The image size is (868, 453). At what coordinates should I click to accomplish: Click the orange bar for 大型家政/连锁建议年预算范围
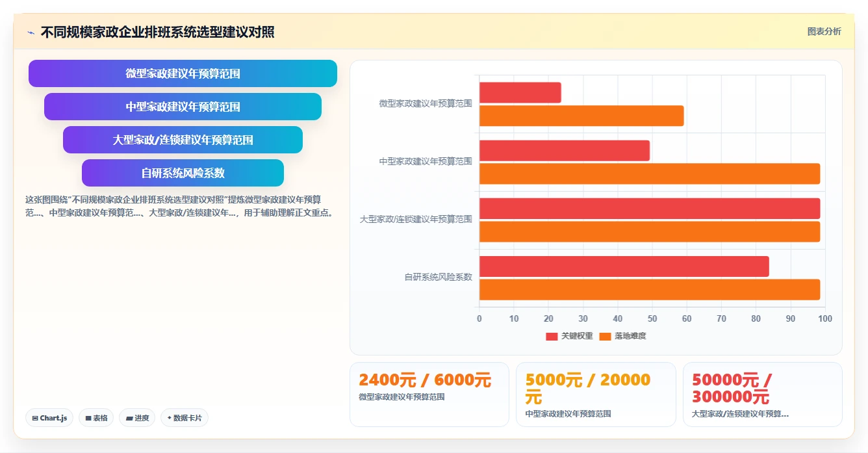[x=650, y=231]
